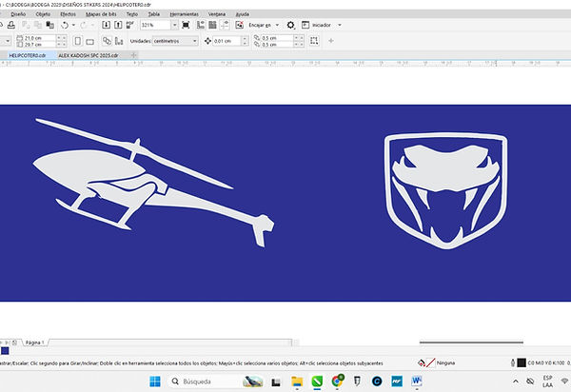The width and height of the screenshot is (571, 392).
Task: Toggle the Show grid icon
Action: [x=212, y=25]
